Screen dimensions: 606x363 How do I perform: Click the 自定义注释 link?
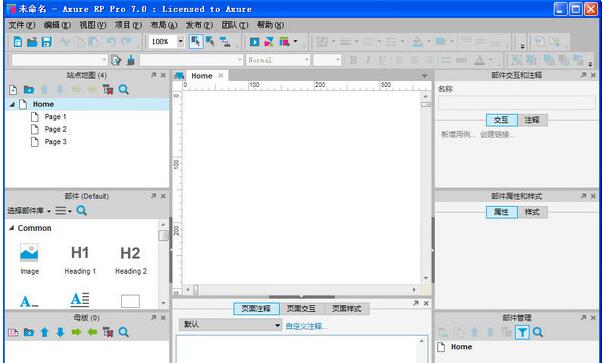305,326
